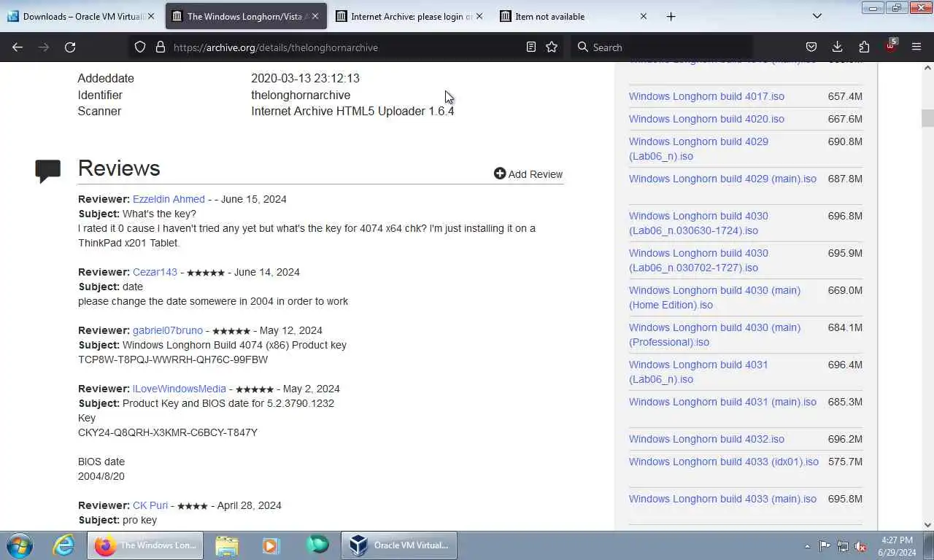The height and width of the screenshot is (560, 934).
Task: Close the Item not available tab
Action: tap(643, 16)
